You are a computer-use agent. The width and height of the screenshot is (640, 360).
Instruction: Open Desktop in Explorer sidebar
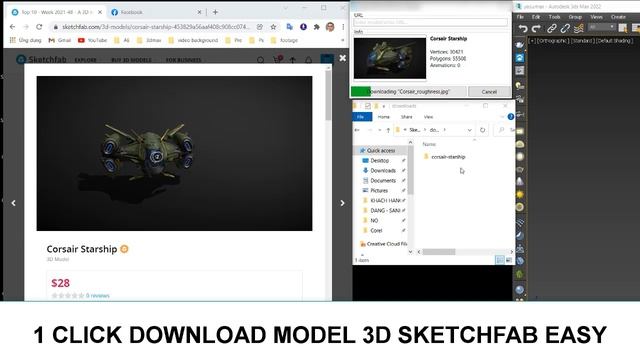pos(376,161)
